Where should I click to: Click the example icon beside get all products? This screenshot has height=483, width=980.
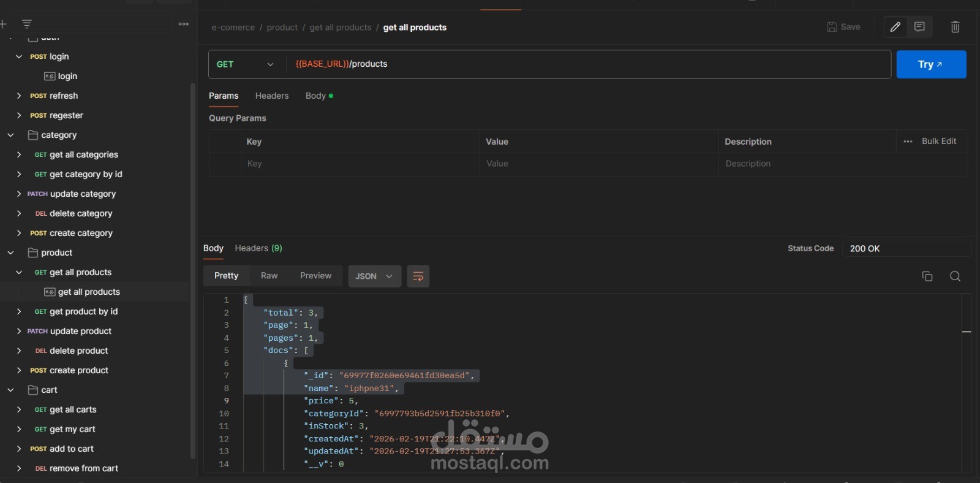coord(50,292)
